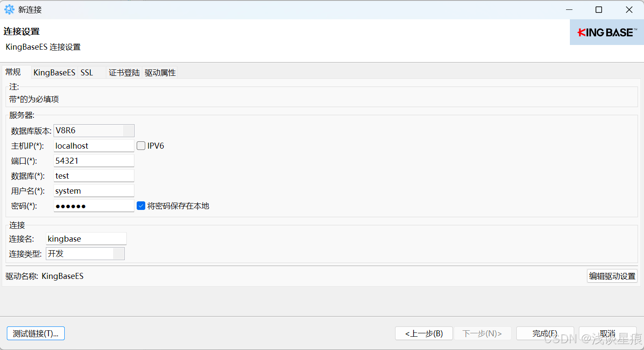Image resolution: width=644 pixels, height=350 pixels.
Task: Open the database version V8R6 dropdown
Action: pyautogui.click(x=94, y=131)
